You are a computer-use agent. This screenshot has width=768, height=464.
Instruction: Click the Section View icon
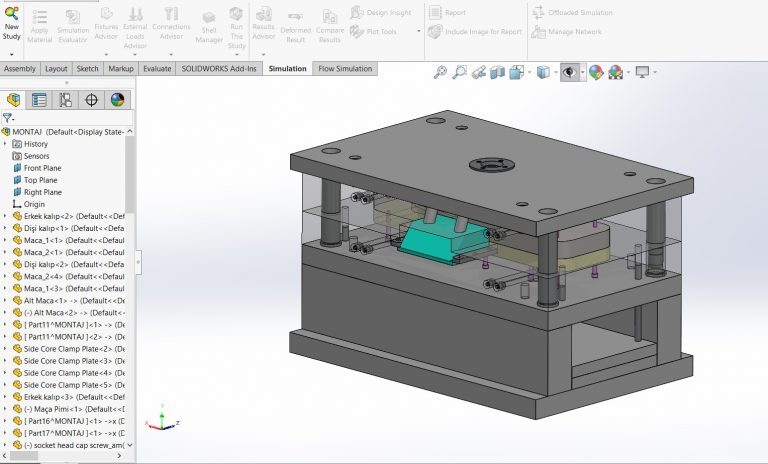(497, 72)
